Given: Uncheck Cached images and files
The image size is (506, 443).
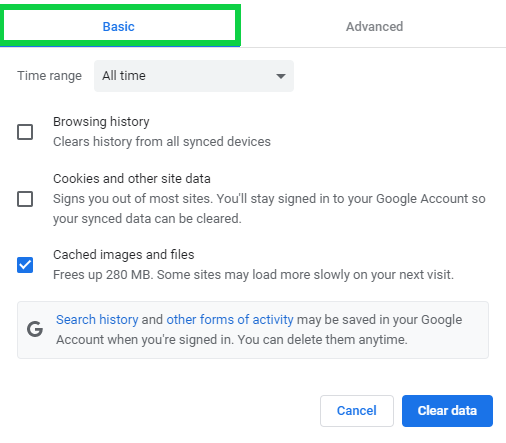Looking at the screenshot, I should coord(25,265).
